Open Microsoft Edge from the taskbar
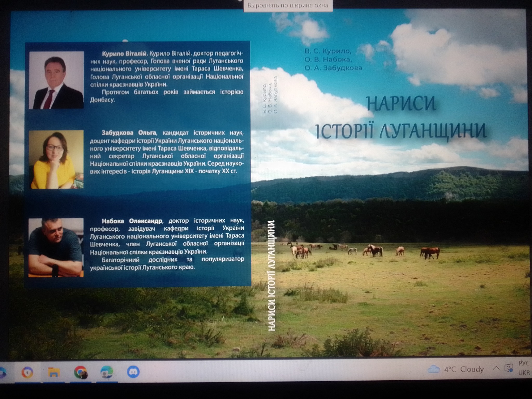 click(x=107, y=372)
